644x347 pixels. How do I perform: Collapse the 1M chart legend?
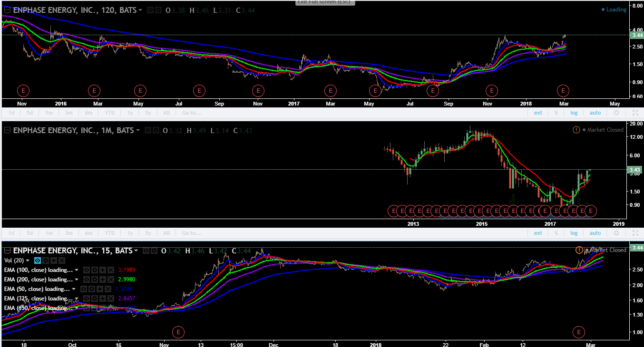(x=7, y=130)
